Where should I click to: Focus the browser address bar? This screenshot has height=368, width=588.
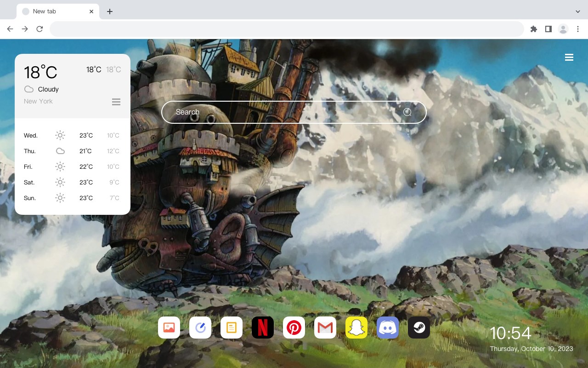pos(287,29)
